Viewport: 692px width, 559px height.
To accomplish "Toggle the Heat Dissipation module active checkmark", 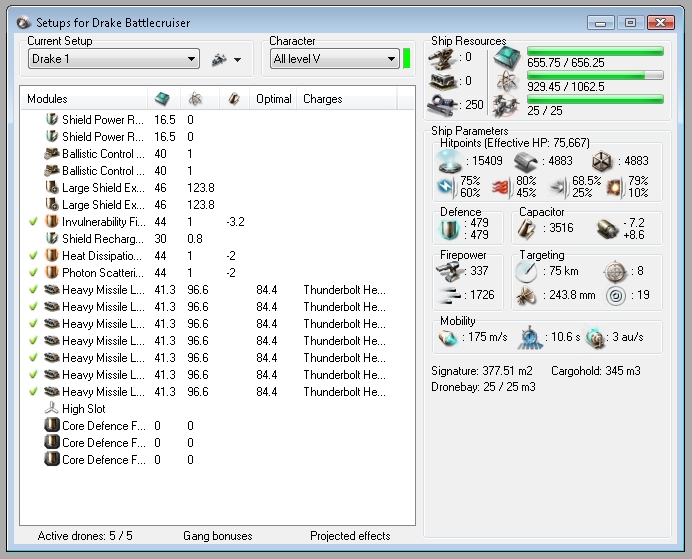I will click(33, 255).
